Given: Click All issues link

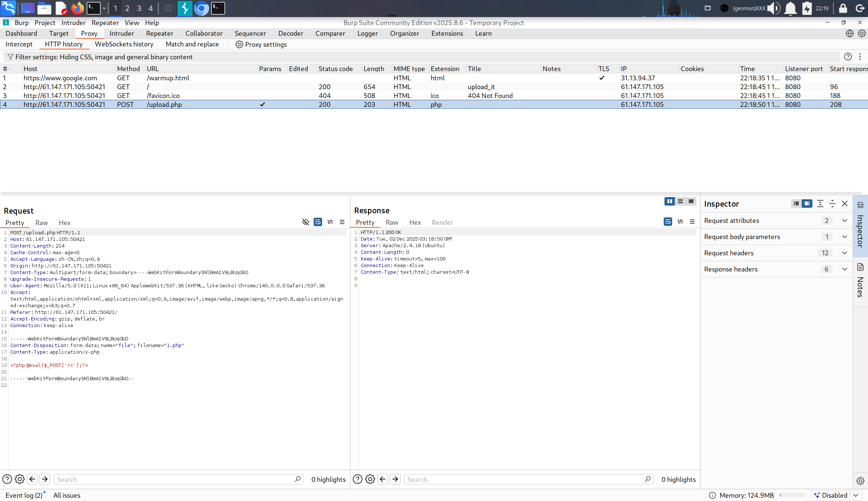Looking at the screenshot, I should [67, 495].
